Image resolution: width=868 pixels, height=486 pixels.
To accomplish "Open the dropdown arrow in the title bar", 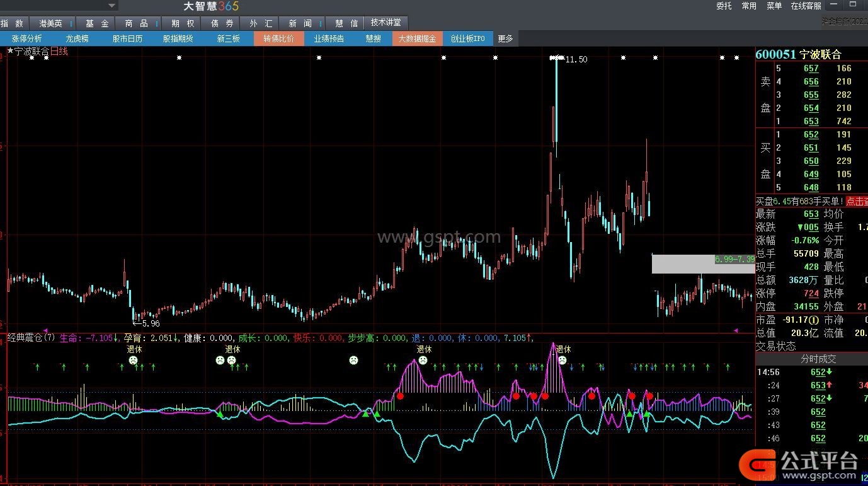I will pos(111,6).
